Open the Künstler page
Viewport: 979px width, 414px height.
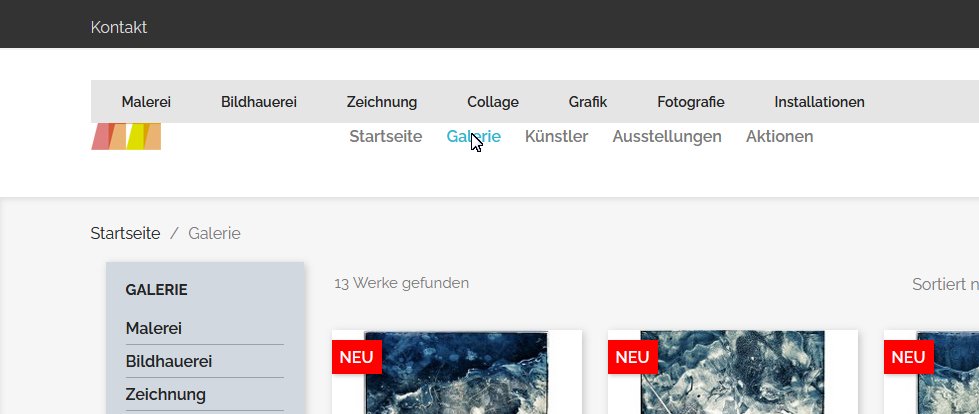click(556, 136)
